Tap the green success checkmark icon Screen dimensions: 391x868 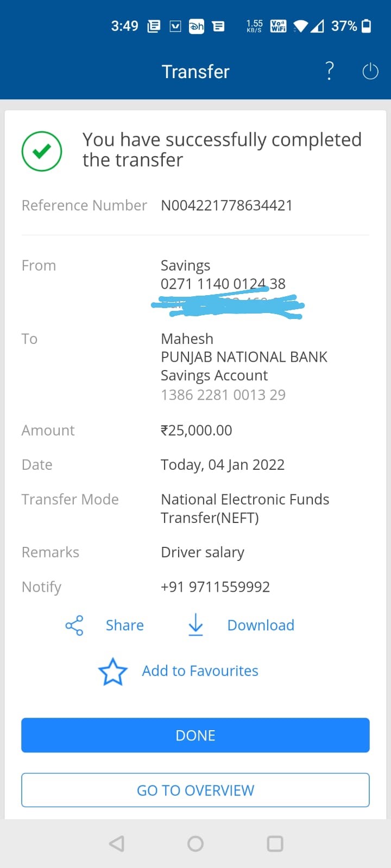coord(42,151)
